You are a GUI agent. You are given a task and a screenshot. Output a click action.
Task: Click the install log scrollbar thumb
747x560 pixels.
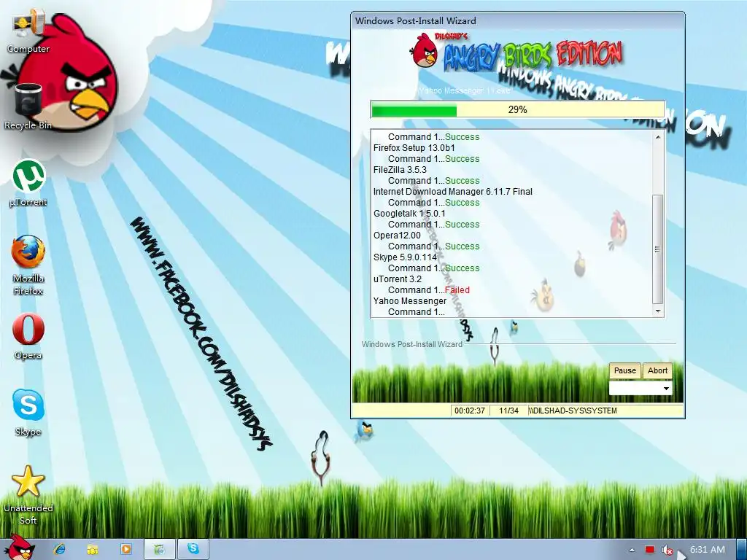657,249
